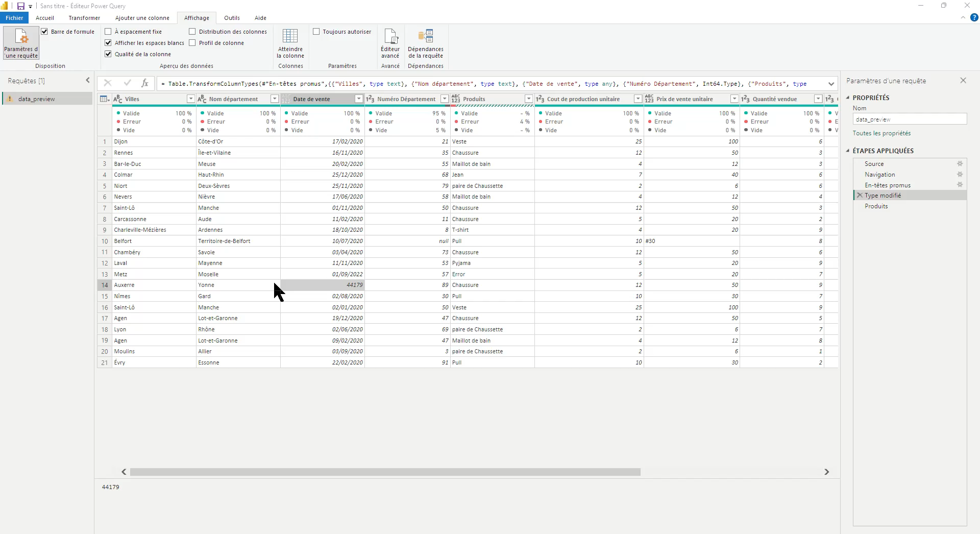Toggle Afficher les espaces blancs
The height and width of the screenshot is (534, 980).
[108, 43]
